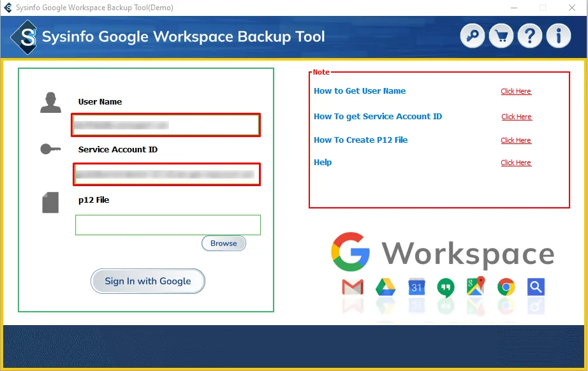Click the Google Drive icon

point(385,287)
